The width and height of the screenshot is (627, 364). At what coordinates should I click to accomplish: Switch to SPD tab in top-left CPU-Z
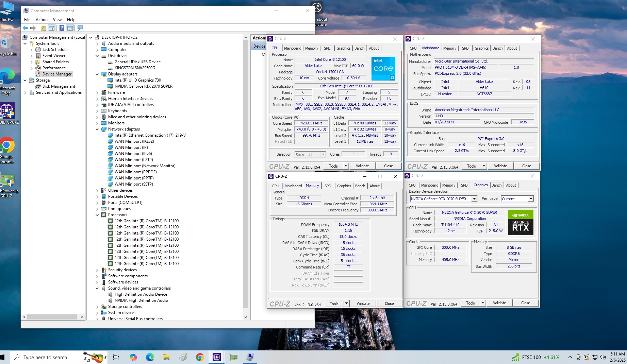pyautogui.click(x=327, y=48)
